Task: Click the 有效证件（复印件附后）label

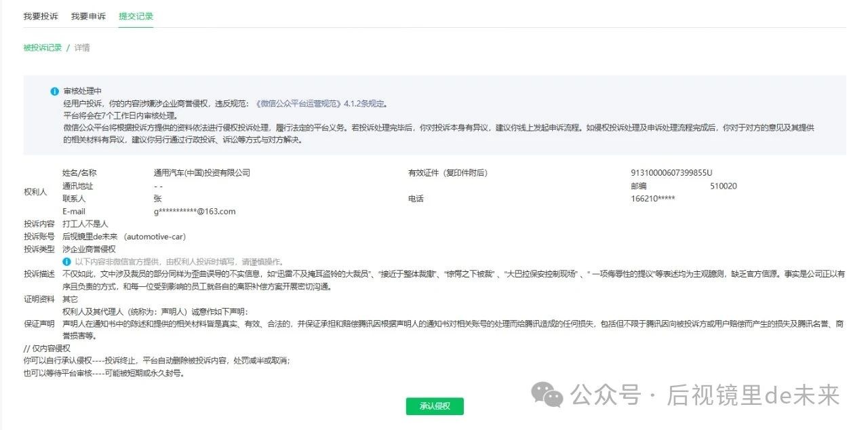Action: pos(448,173)
